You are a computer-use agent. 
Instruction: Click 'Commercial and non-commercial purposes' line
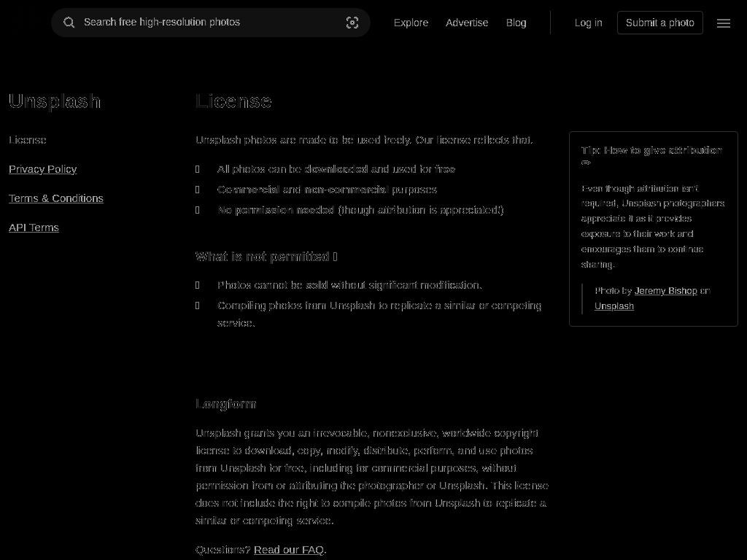[327, 190]
